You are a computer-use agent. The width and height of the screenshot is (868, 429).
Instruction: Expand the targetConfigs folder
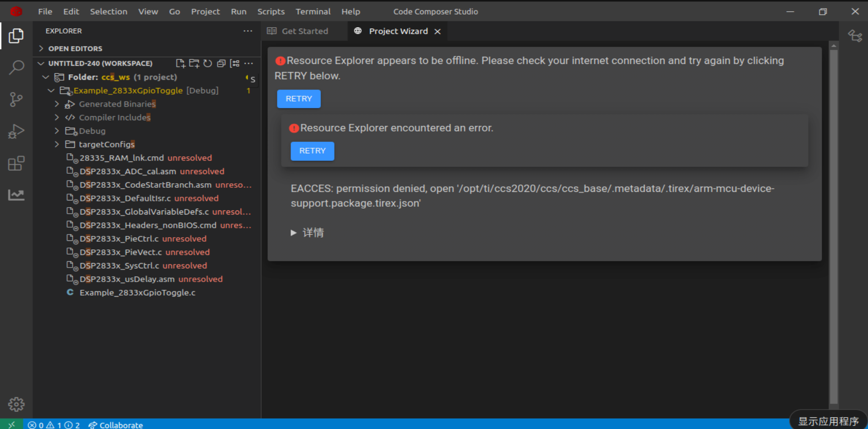pos(57,144)
